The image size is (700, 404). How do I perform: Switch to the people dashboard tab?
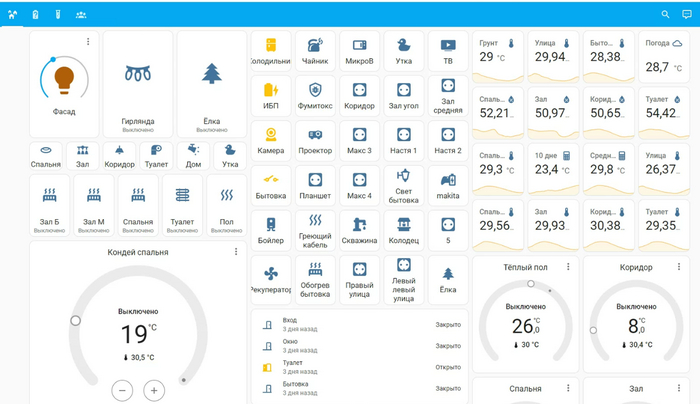click(x=81, y=14)
